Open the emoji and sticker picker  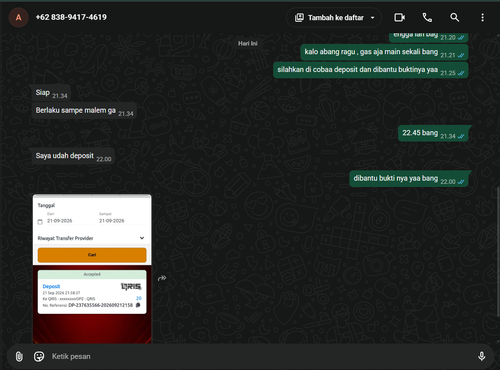point(39,356)
